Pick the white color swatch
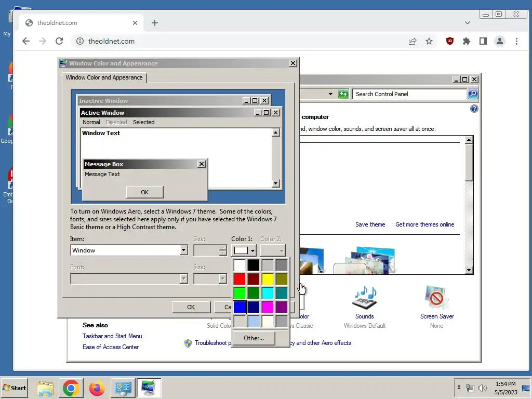Image resolution: width=532 pixels, height=399 pixels. coord(240,265)
